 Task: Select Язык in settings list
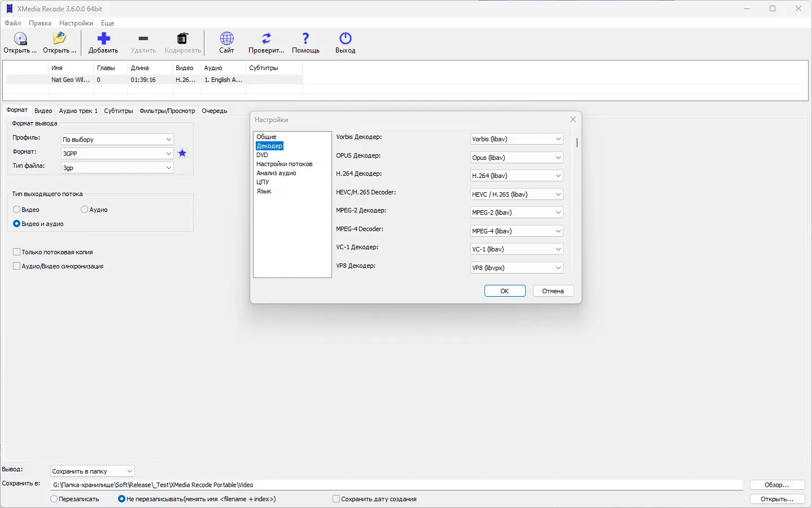(264, 191)
